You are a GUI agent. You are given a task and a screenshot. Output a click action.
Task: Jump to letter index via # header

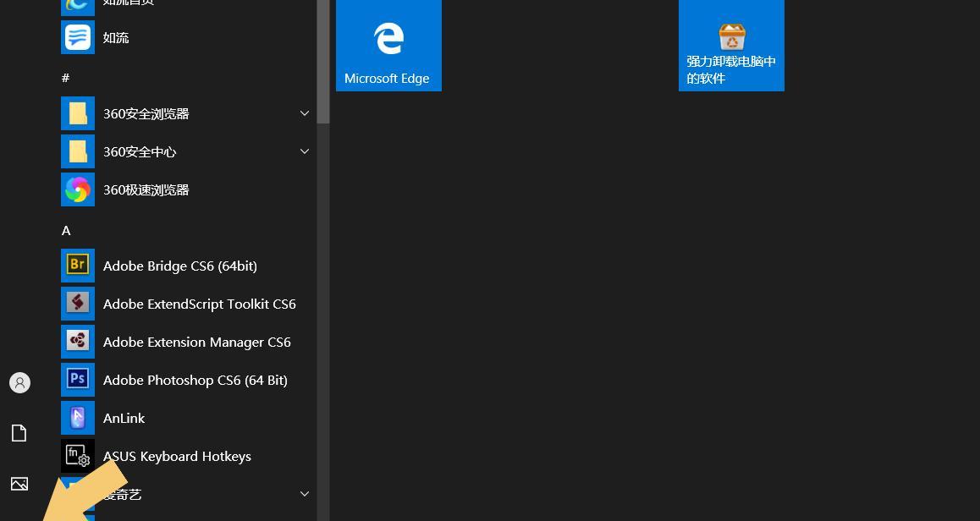tap(66, 78)
